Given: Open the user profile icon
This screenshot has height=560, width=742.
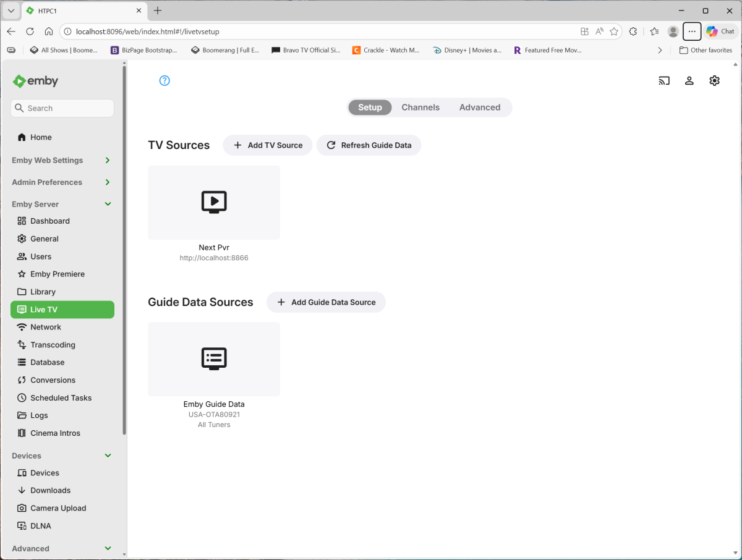Looking at the screenshot, I should tap(689, 80).
